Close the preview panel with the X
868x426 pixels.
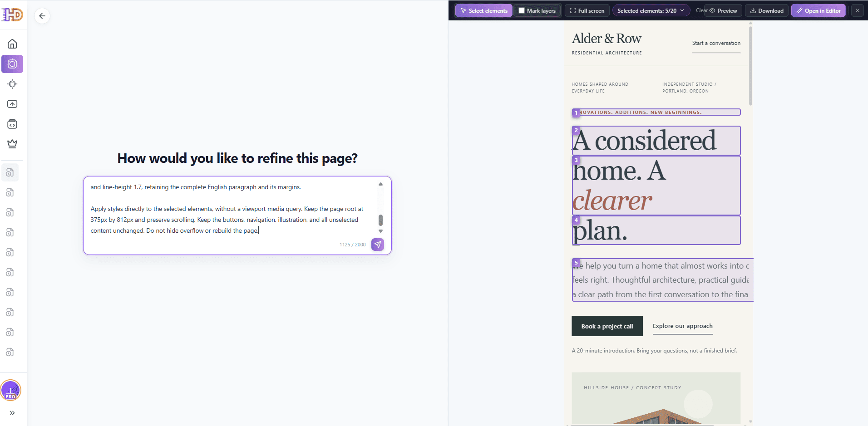(858, 10)
